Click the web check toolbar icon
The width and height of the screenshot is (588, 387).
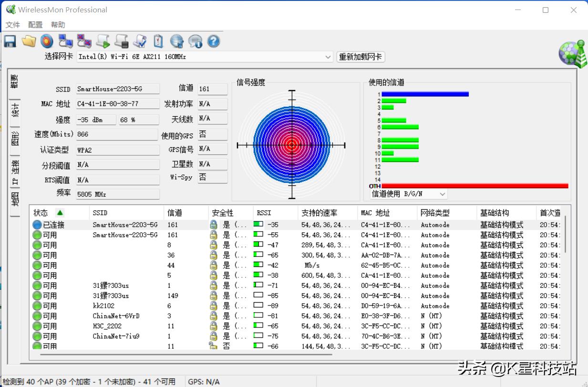[177, 41]
